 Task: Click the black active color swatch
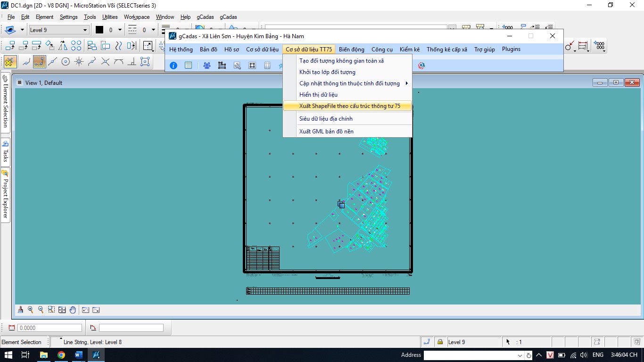tap(99, 30)
